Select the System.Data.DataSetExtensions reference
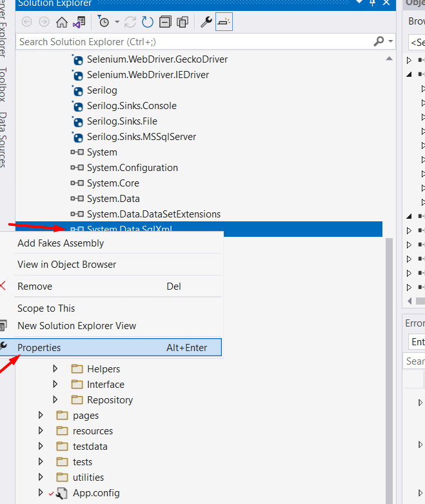Image resolution: width=425 pixels, height=504 pixels. click(153, 214)
